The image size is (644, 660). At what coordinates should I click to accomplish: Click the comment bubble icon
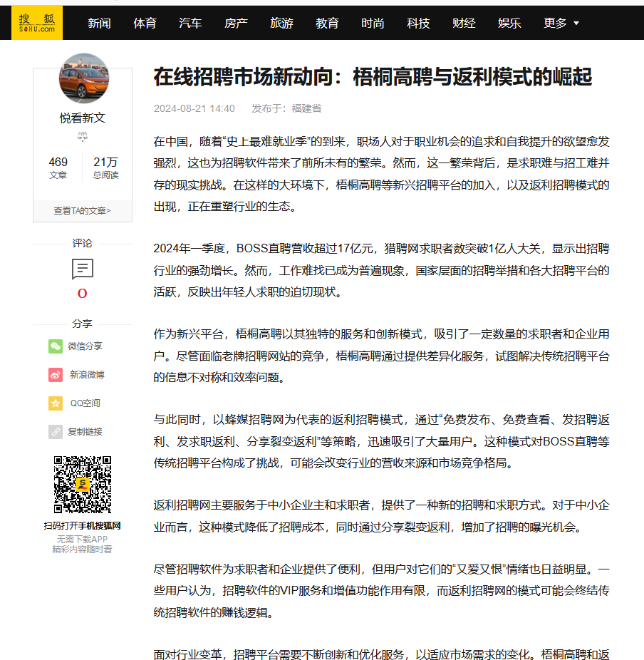coord(83,269)
